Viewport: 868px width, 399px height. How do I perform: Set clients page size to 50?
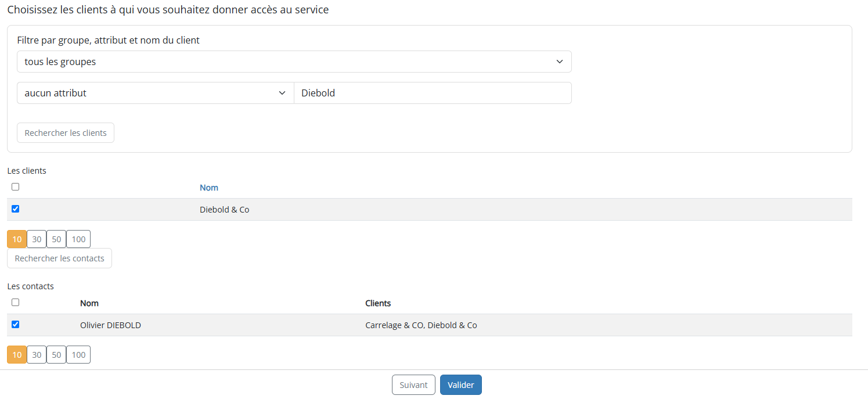tap(56, 239)
